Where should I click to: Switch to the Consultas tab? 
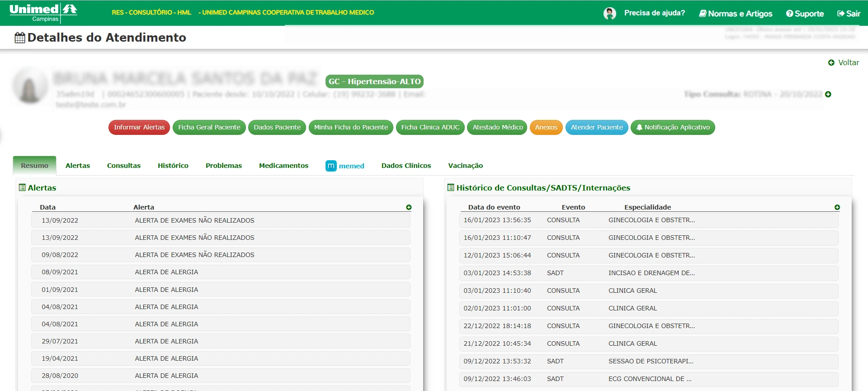point(124,166)
